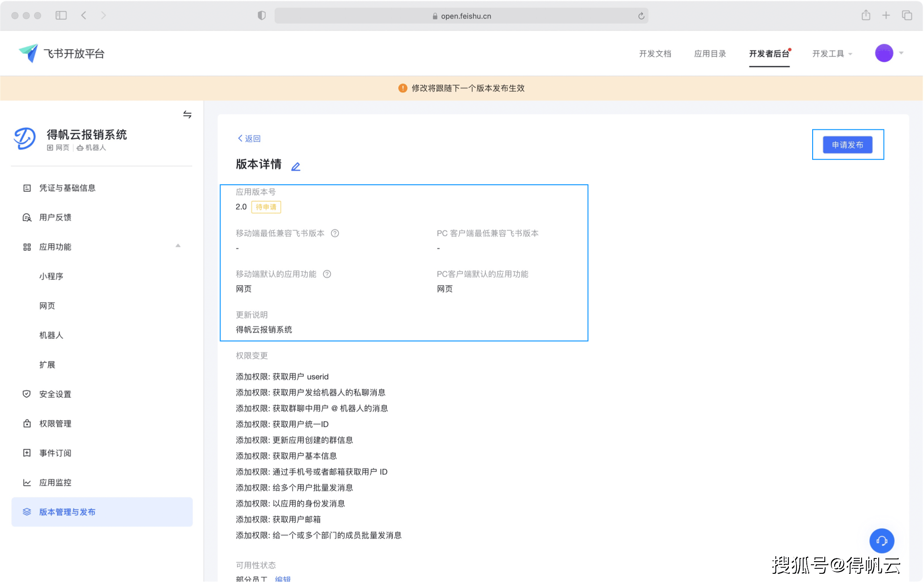The height and width of the screenshot is (585, 924).
Task: Click the 返回 back link
Action: click(249, 138)
